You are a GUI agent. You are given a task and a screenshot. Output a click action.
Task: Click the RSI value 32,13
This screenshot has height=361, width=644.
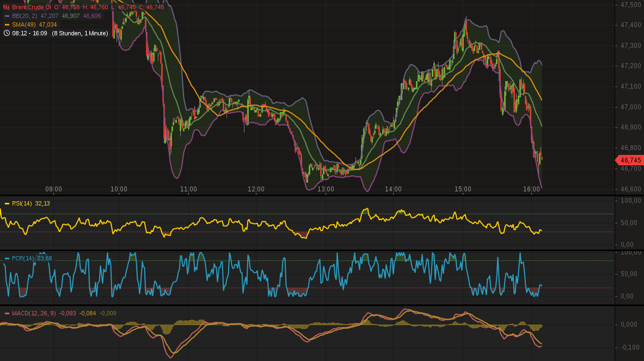[x=42, y=203]
